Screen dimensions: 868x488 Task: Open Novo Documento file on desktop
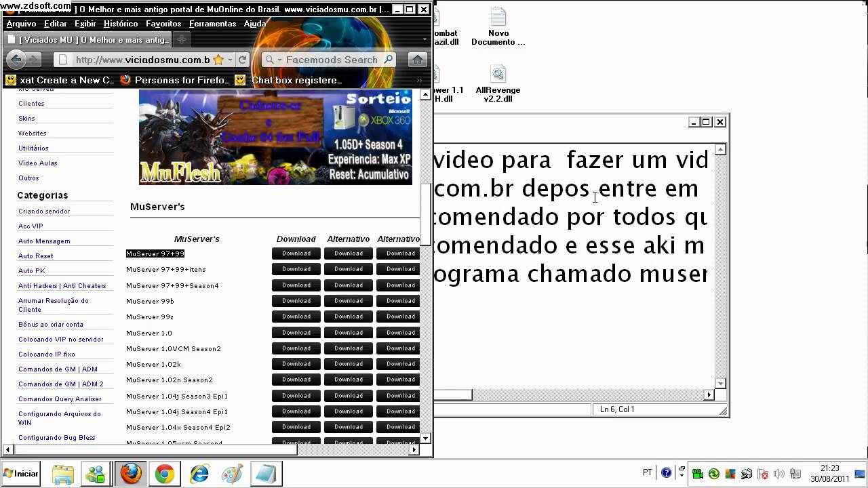498,27
